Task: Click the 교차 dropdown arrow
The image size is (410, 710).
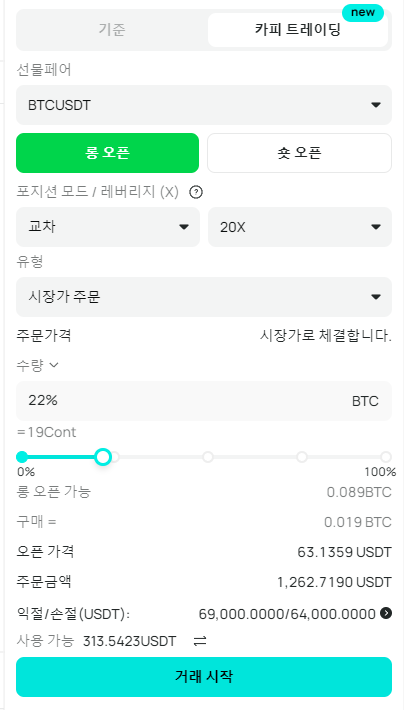Action: point(183,227)
